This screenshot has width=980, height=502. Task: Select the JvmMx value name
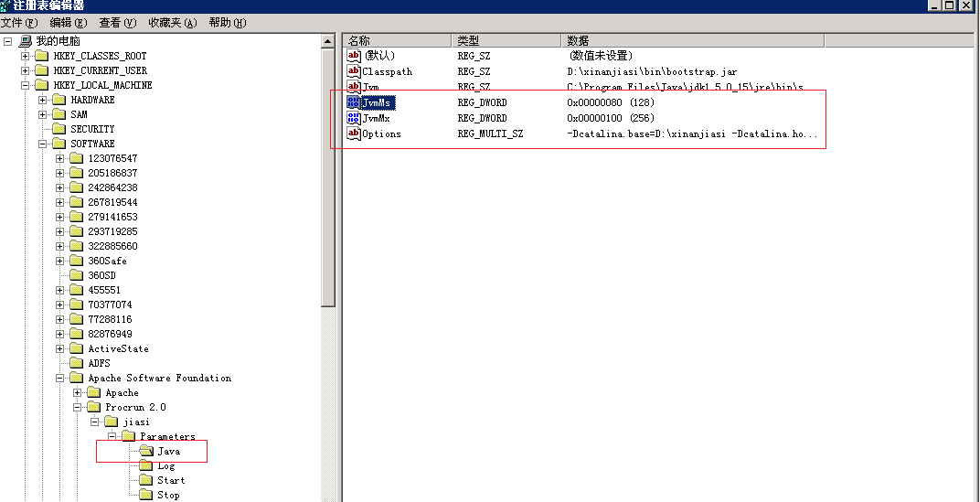click(x=377, y=118)
